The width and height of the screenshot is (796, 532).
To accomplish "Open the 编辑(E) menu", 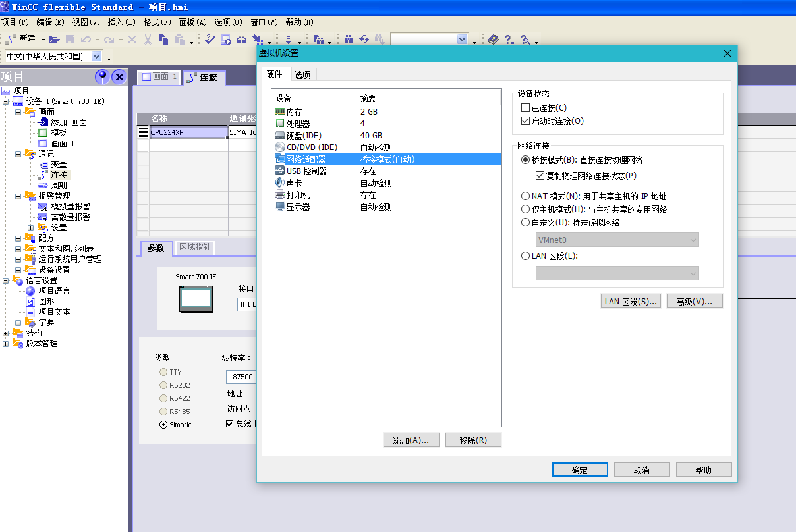I will [x=51, y=22].
